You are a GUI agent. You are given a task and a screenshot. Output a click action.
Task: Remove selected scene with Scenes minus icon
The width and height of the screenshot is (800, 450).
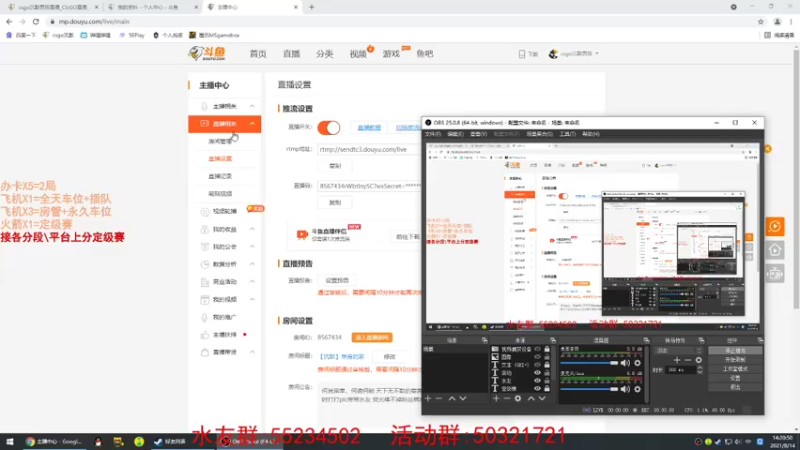click(x=439, y=398)
